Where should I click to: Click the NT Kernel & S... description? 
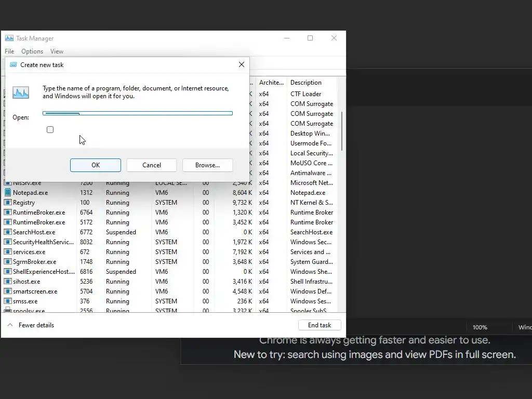[312, 202]
